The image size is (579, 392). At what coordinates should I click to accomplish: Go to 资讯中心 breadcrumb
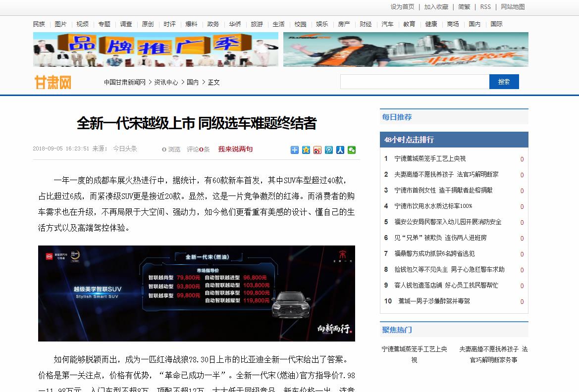(x=166, y=82)
